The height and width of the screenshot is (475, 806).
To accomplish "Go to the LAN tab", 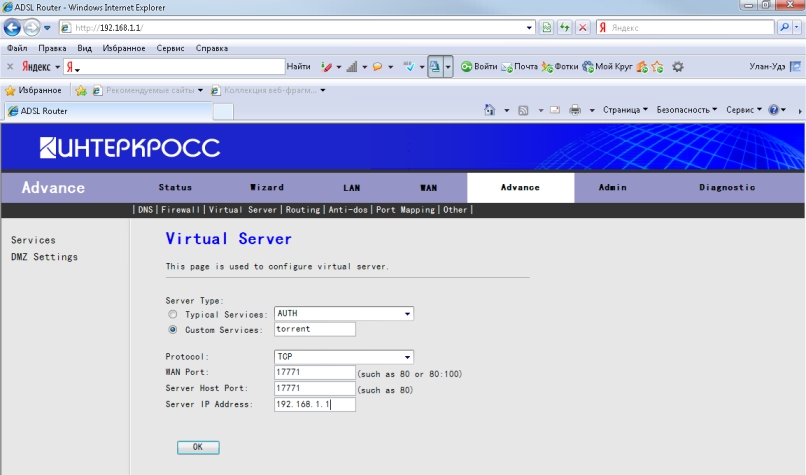I will coord(352,188).
